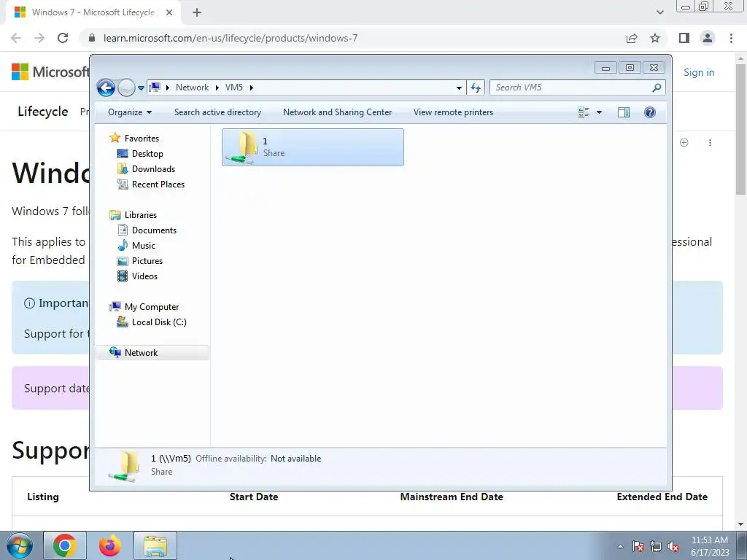
Task: Bookmark this page with the star icon
Action: [x=655, y=38]
